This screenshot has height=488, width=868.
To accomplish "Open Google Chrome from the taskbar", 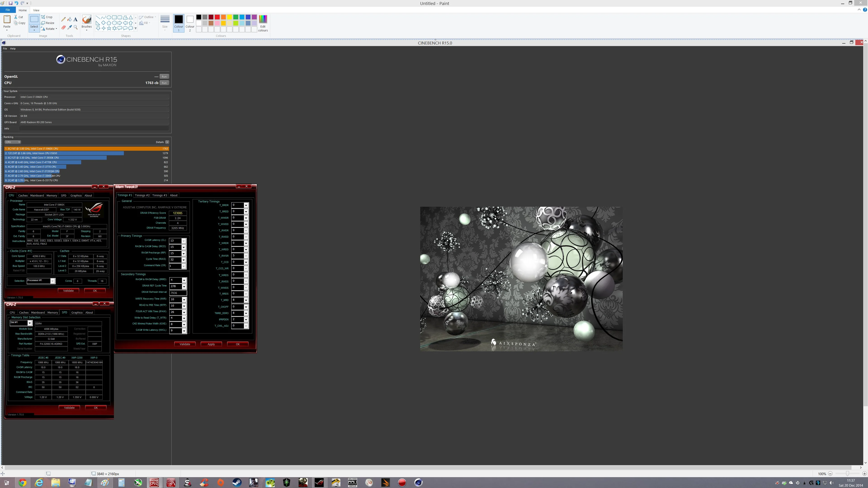I will [23, 483].
